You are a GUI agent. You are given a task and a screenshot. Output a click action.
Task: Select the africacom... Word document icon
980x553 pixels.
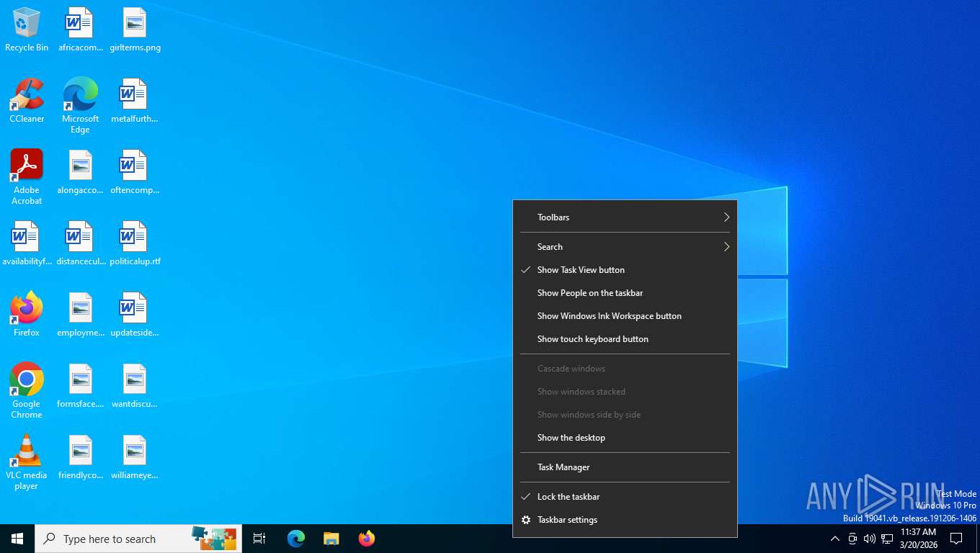[x=80, y=30]
